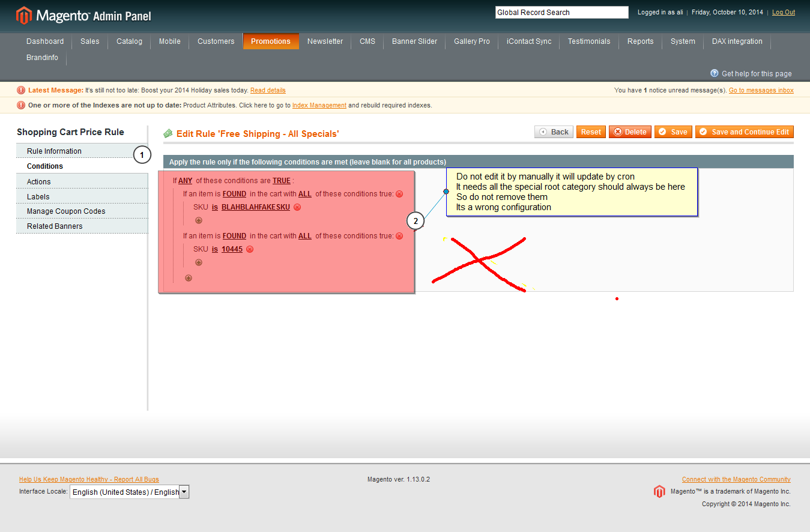Image resolution: width=810 pixels, height=532 pixels.
Task: Delete the condition group containing BLAHBLAHFAKESKU
Action: (x=399, y=194)
